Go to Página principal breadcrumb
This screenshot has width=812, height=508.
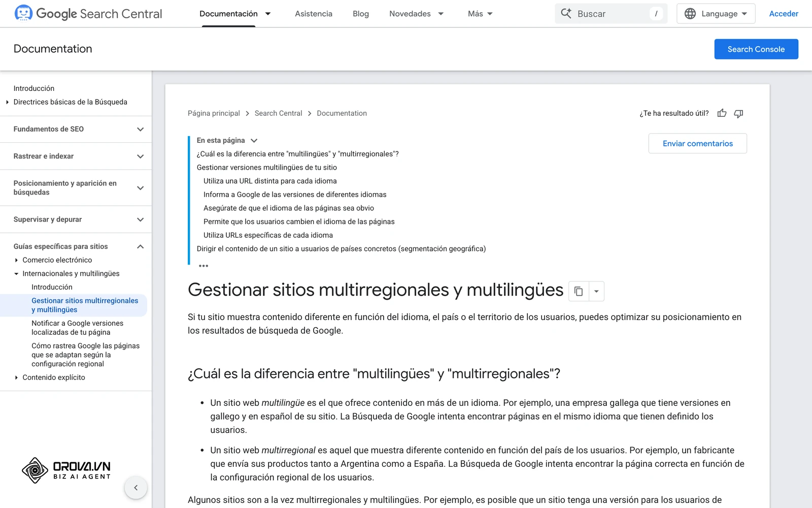[214, 113]
